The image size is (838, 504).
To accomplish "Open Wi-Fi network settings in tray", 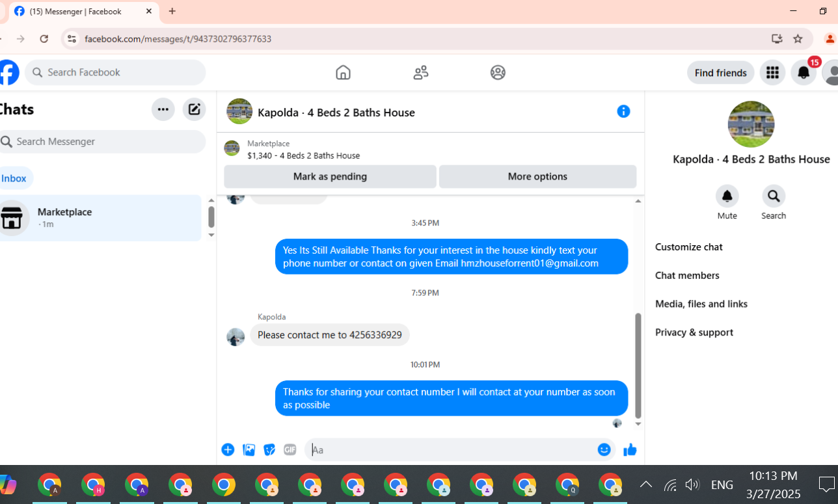I will (670, 484).
